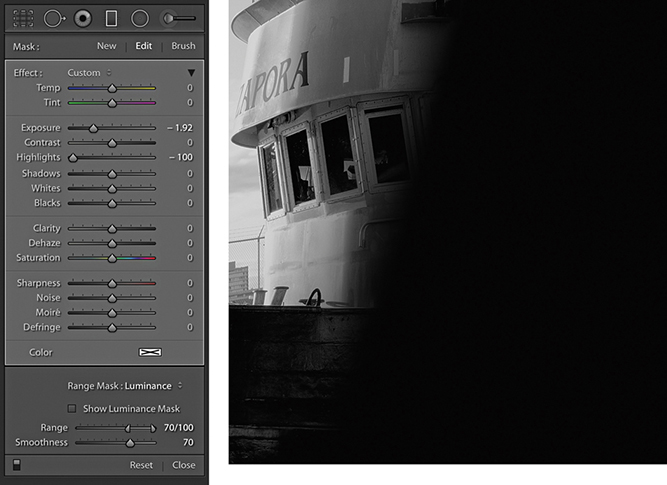Click the Close button in the panel

pos(184,465)
